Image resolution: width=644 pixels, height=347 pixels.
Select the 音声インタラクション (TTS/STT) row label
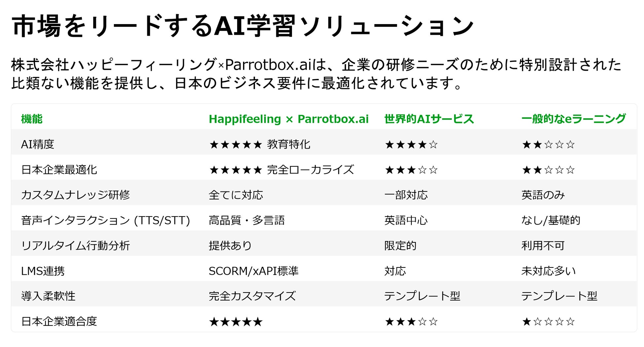click(x=105, y=220)
